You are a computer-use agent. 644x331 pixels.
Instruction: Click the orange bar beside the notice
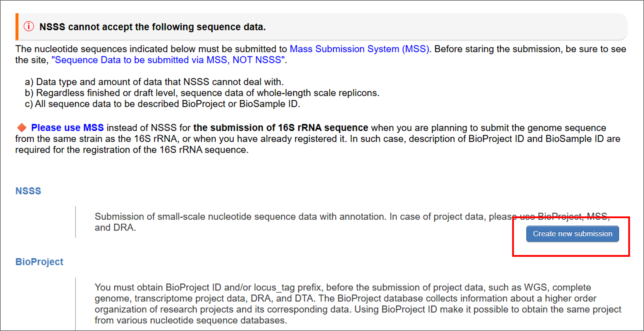point(17,27)
